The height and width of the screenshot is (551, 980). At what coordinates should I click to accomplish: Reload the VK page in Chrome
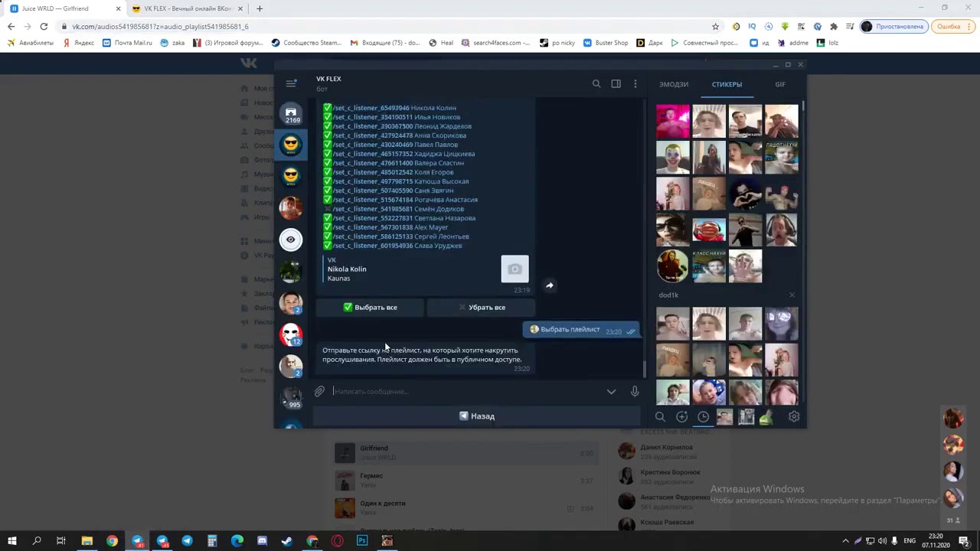pyautogui.click(x=44, y=26)
